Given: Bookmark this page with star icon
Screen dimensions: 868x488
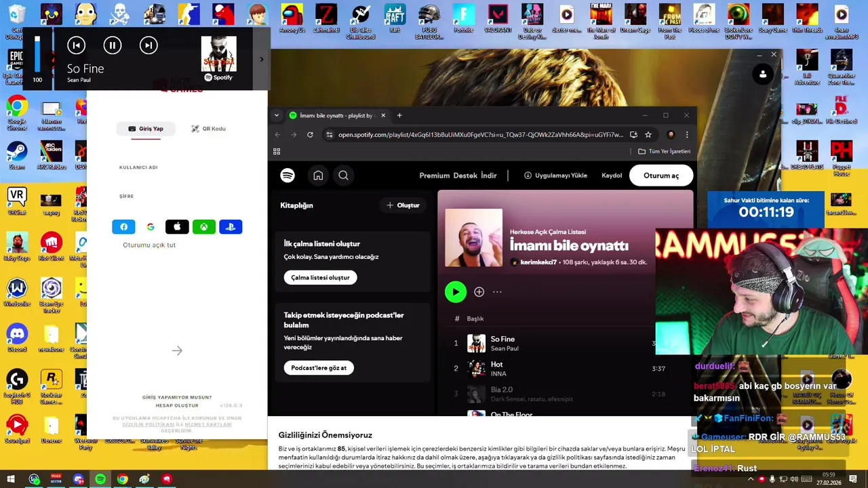Looking at the screenshot, I should click(x=648, y=135).
